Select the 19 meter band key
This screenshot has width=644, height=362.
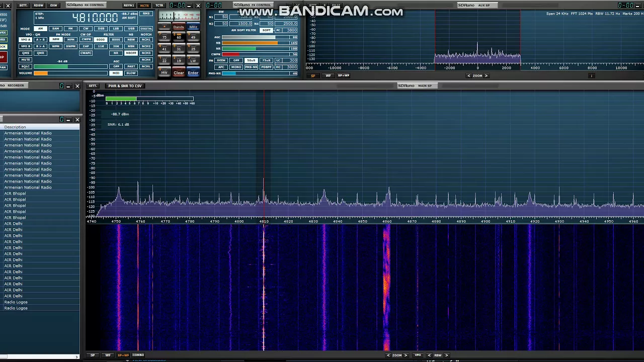[179, 60]
